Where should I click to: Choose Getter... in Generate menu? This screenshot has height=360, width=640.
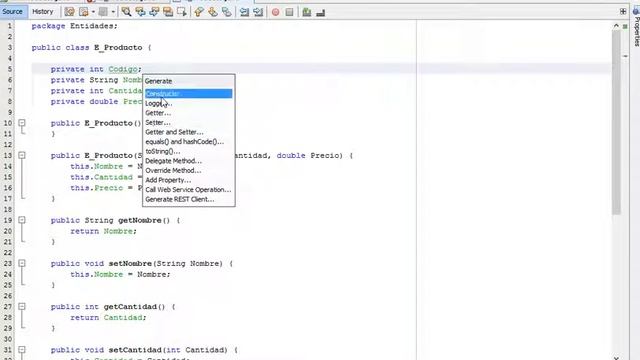(x=189, y=113)
